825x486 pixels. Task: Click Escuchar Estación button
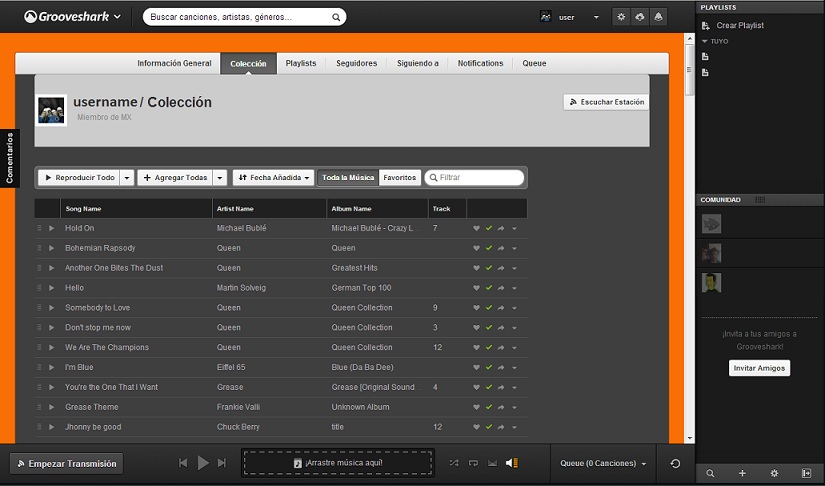(x=606, y=102)
